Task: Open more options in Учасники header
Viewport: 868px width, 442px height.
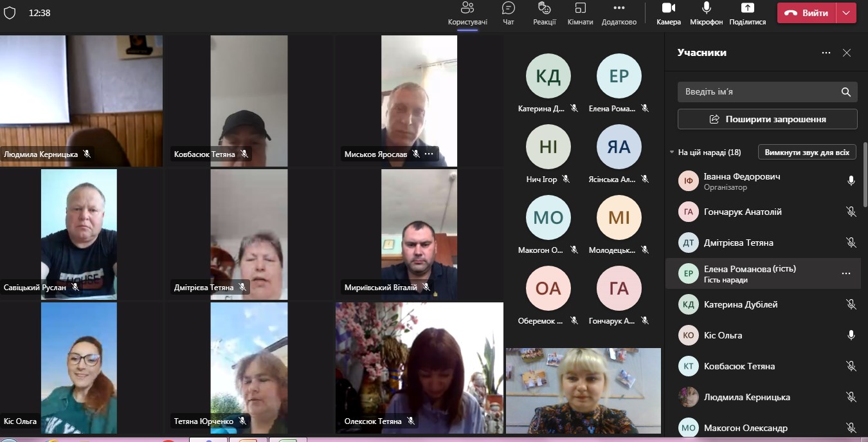Action: tap(826, 53)
